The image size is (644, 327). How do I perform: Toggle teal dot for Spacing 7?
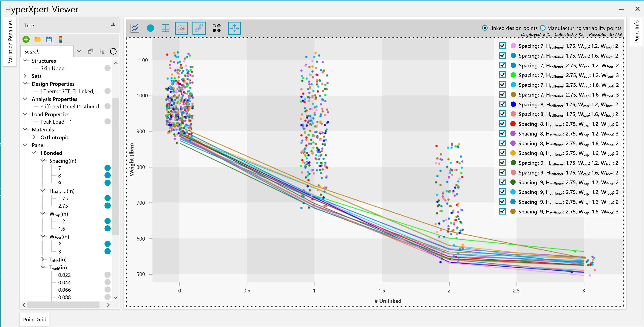107,168
